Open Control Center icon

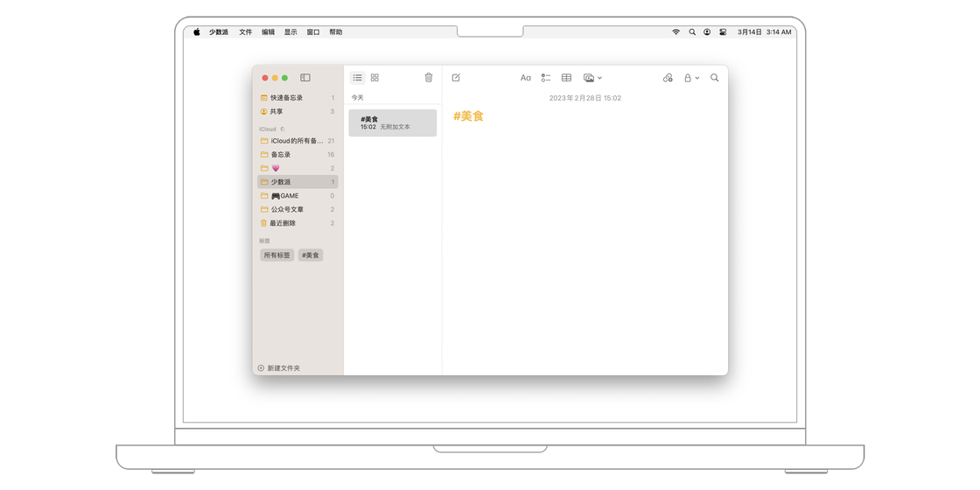pyautogui.click(x=723, y=31)
